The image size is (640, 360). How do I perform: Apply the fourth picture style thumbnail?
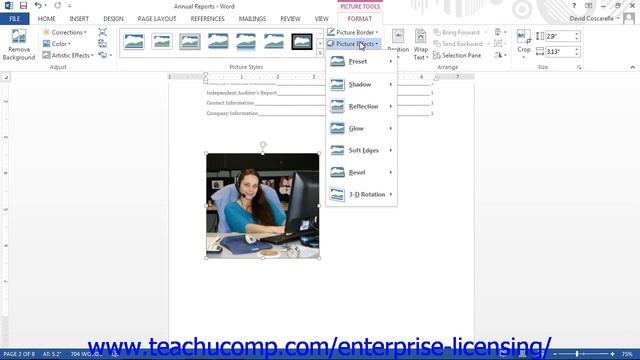(218, 42)
